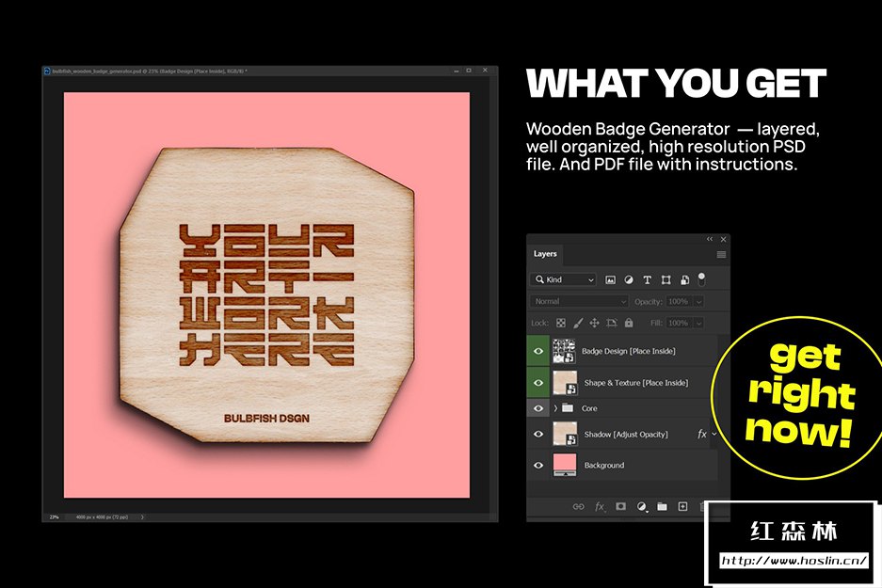The image size is (882, 588).
Task: Open status bar info arrow in document window
Action: tap(142, 516)
